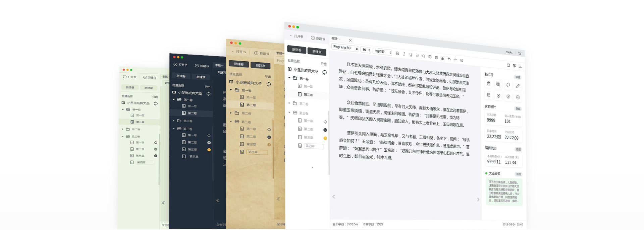Click the sync icon beside 小圣施威降大圣 in the dark window

pyautogui.click(x=208, y=94)
